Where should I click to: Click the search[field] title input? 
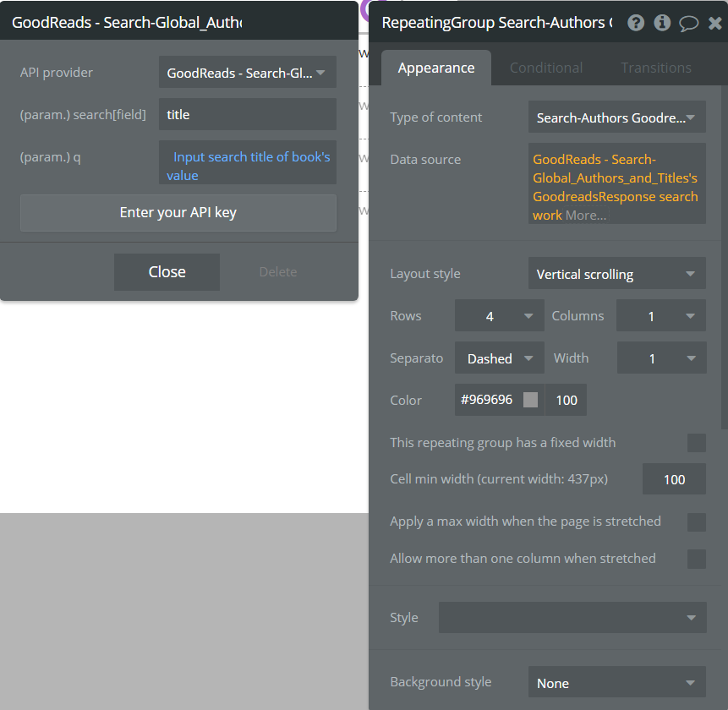[248, 114]
